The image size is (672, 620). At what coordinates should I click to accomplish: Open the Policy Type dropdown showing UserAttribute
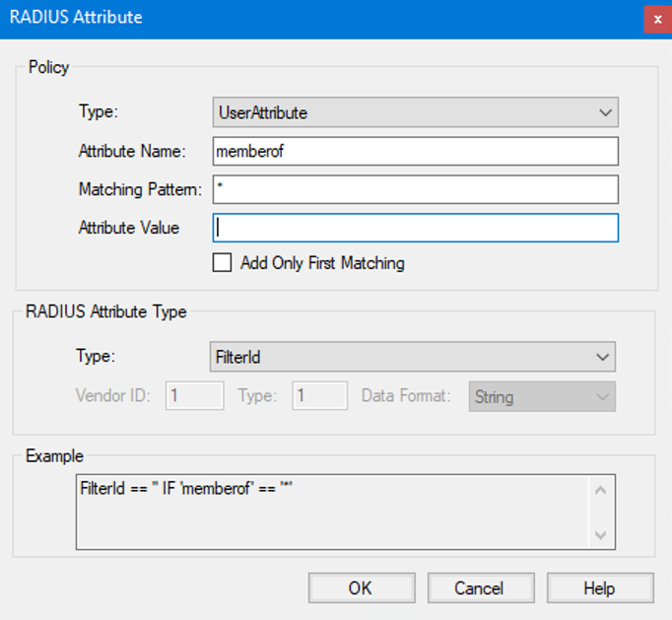(x=415, y=112)
